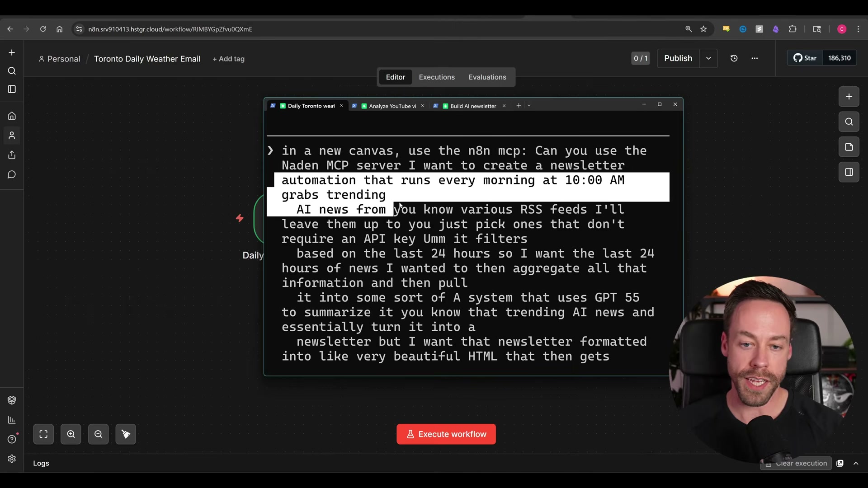Click the 186,310 star count
The height and width of the screenshot is (488, 868).
click(840, 58)
